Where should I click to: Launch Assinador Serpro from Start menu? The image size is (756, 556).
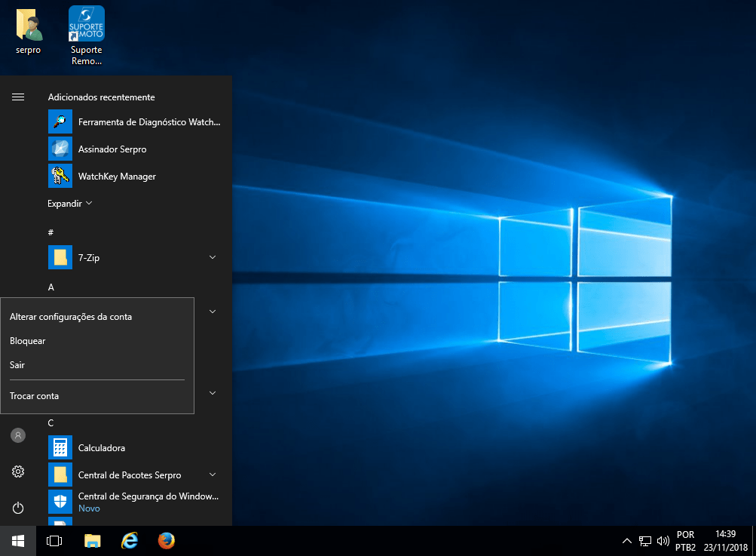(x=112, y=149)
